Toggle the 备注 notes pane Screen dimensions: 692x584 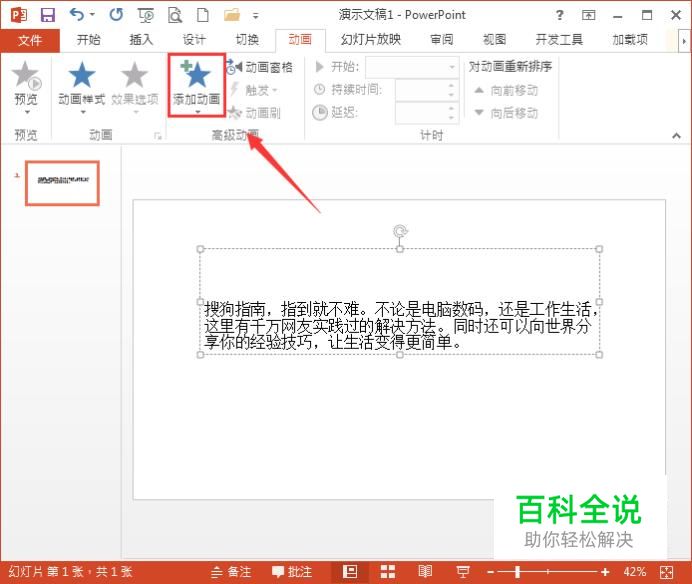tap(231, 572)
